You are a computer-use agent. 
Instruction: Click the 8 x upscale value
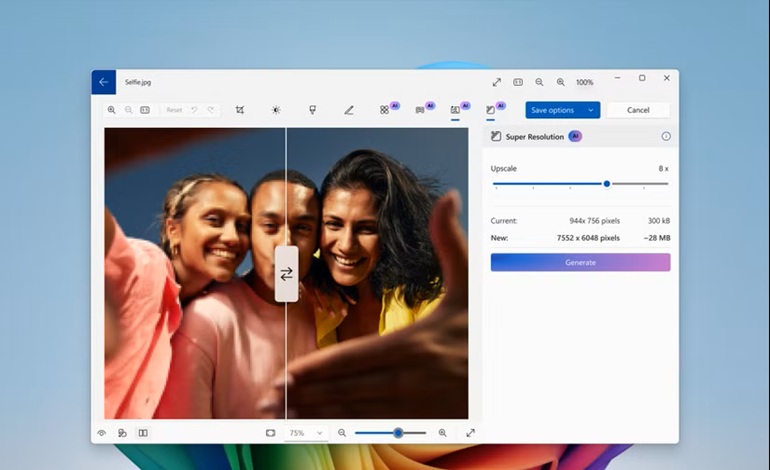coord(663,168)
